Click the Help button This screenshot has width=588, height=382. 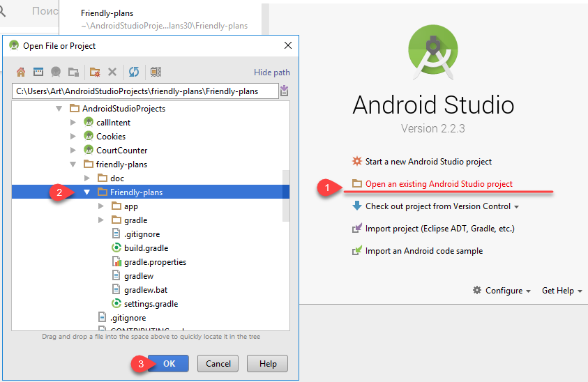267,364
